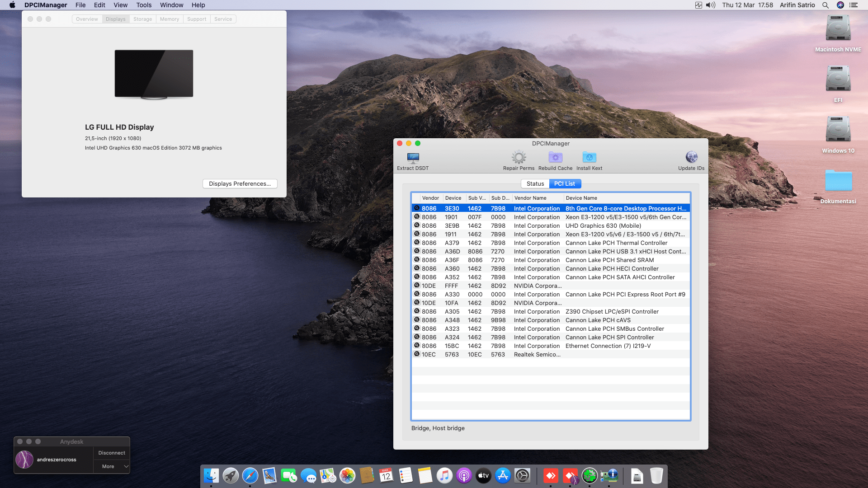Switch to the Status tab in DPCIManager
Image resolution: width=868 pixels, height=488 pixels.
(535, 183)
